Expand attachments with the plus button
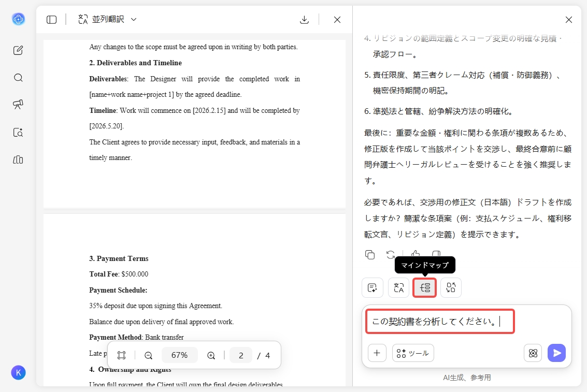 [377, 353]
